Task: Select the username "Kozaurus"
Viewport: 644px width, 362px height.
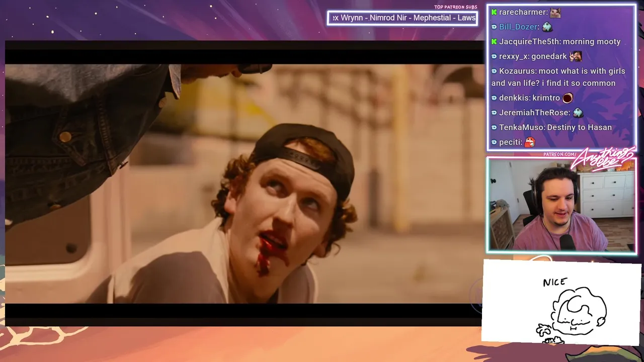Action: click(x=518, y=71)
